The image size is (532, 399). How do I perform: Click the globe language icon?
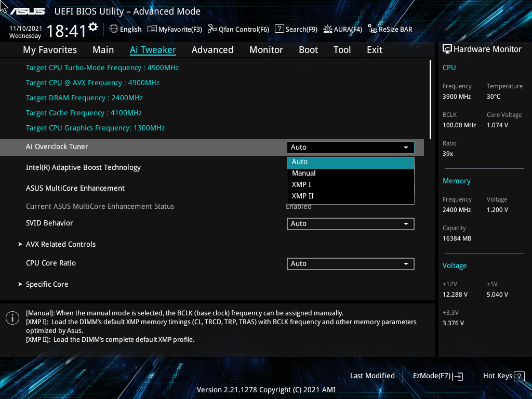pyautogui.click(x=114, y=29)
